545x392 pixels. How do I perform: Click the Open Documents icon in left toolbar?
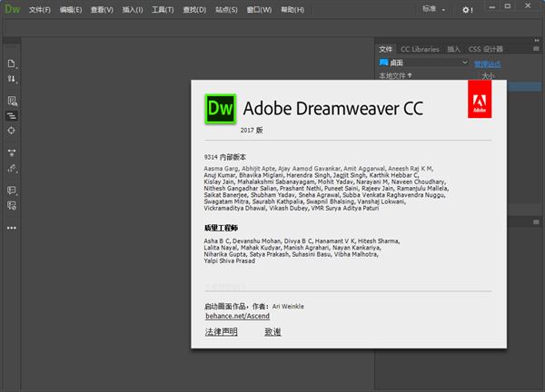12,64
